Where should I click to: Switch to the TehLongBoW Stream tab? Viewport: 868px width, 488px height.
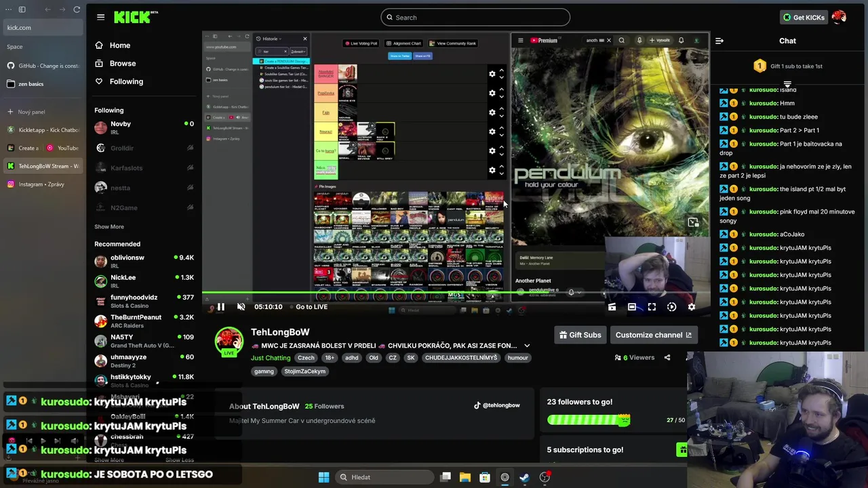43,166
